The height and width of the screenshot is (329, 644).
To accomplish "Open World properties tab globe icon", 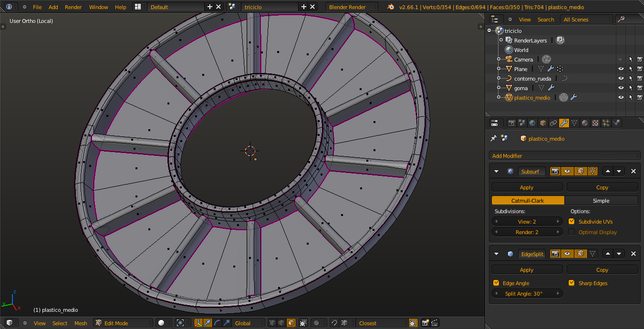I will pos(532,123).
